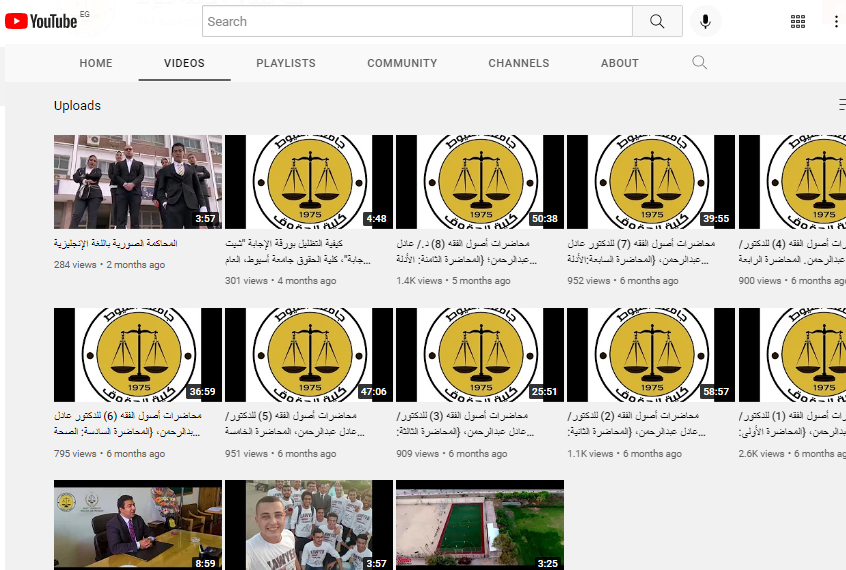Screen dimensions: 846x570
Task: Switch to the PLAYLISTS tab
Action: 286,63
